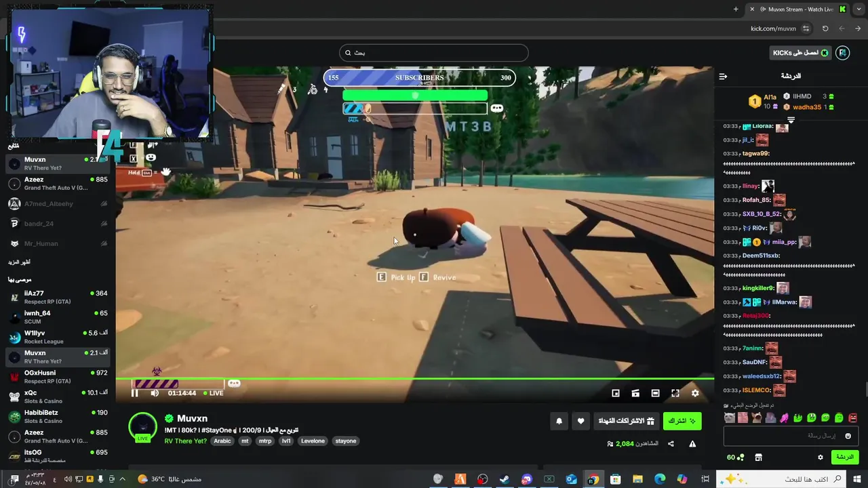Click the lvl1 tag
The height and width of the screenshot is (488, 868).
coord(286,441)
